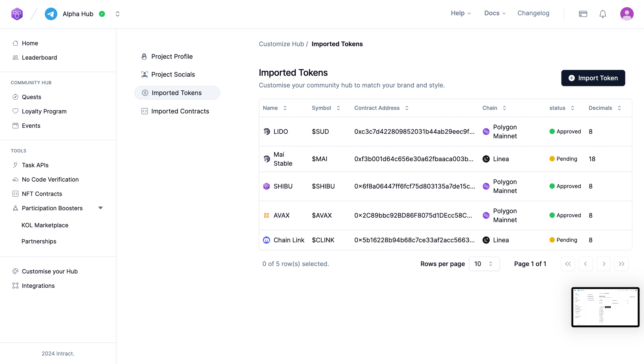
Task: Open the Rows per page dropdown
Action: coord(484,264)
